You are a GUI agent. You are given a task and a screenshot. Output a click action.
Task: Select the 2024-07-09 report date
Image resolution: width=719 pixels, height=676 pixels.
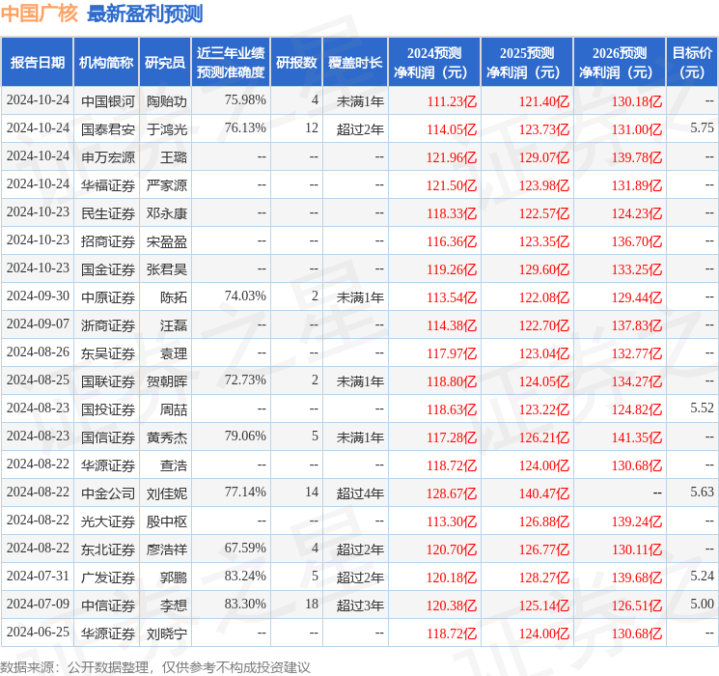[x=38, y=603]
